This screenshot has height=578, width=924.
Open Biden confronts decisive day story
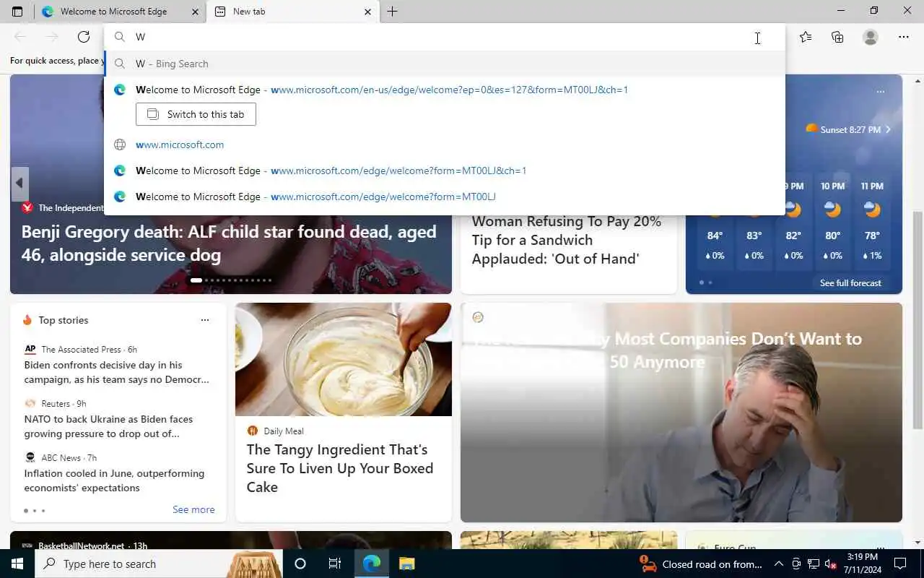pos(116,372)
